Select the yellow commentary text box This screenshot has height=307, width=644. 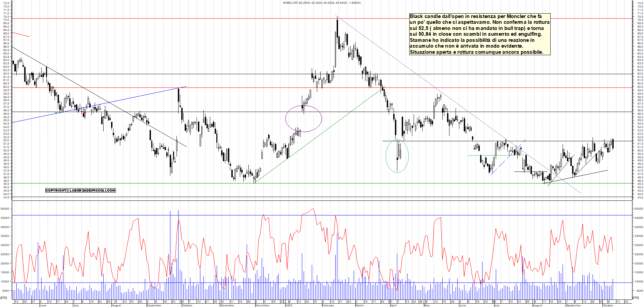tap(479, 34)
